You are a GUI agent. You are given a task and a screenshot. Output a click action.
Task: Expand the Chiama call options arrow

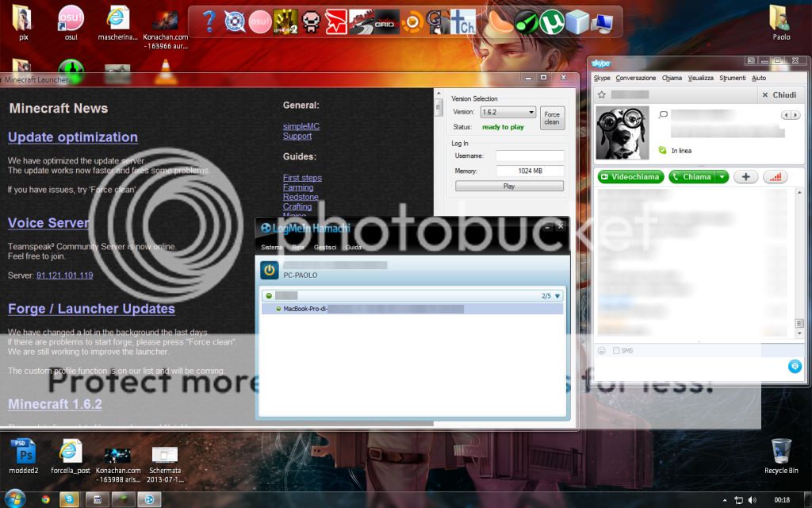[722, 177]
